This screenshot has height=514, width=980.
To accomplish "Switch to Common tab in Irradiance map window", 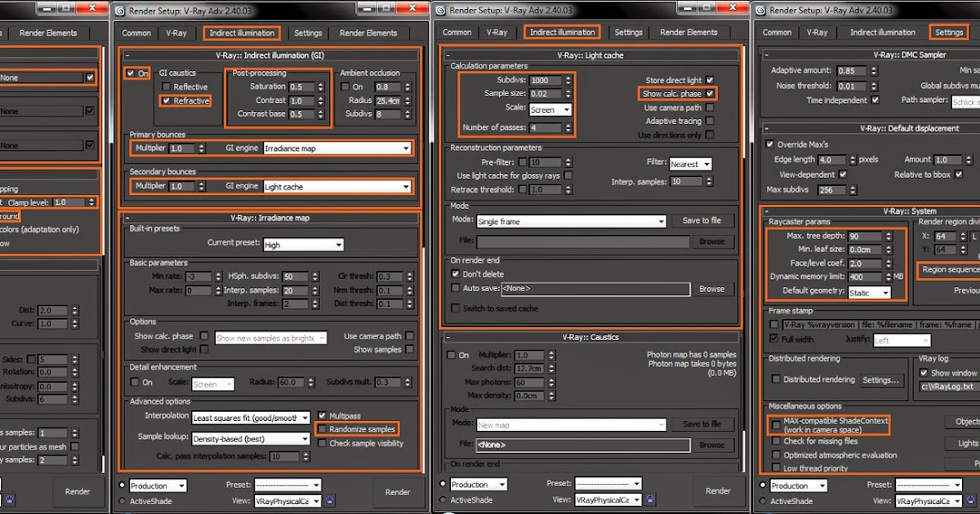I will pos(136,33).
